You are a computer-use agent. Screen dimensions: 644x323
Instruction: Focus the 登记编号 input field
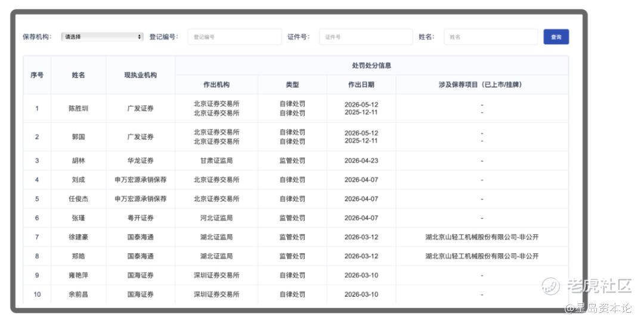click(x=234, y=37)
